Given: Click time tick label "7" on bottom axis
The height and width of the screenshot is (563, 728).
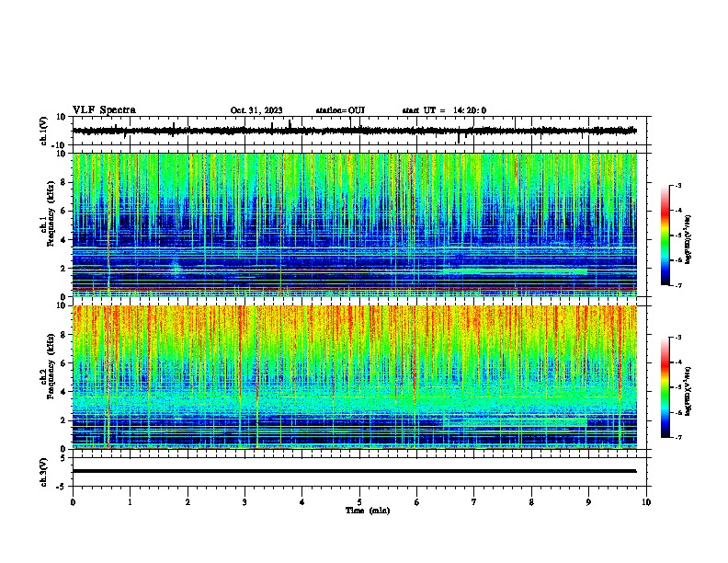Looking at the screenshot, I should [x=474, y=502].
